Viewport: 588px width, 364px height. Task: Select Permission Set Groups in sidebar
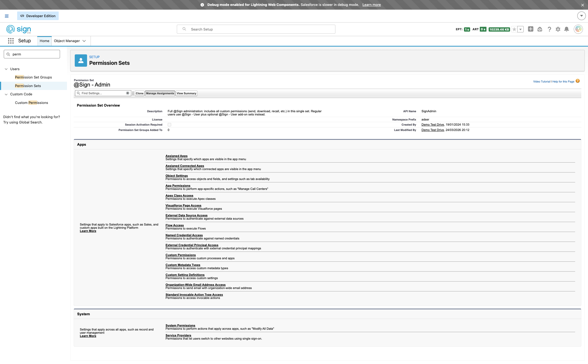click(x=33, y=77)
